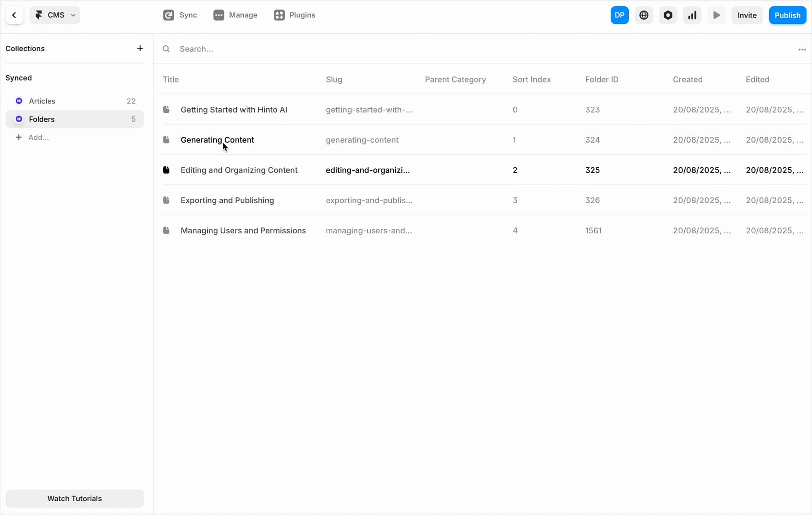Viewport: 812px width, 515px height.
Task: Click the Invite button
Action: click(x=747, y=15)
